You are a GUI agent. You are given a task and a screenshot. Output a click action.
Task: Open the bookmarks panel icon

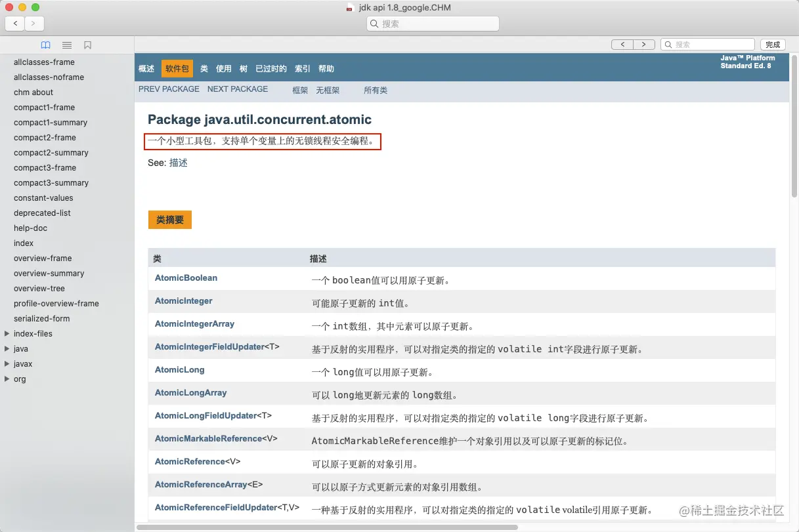click(x=88, y=45)
